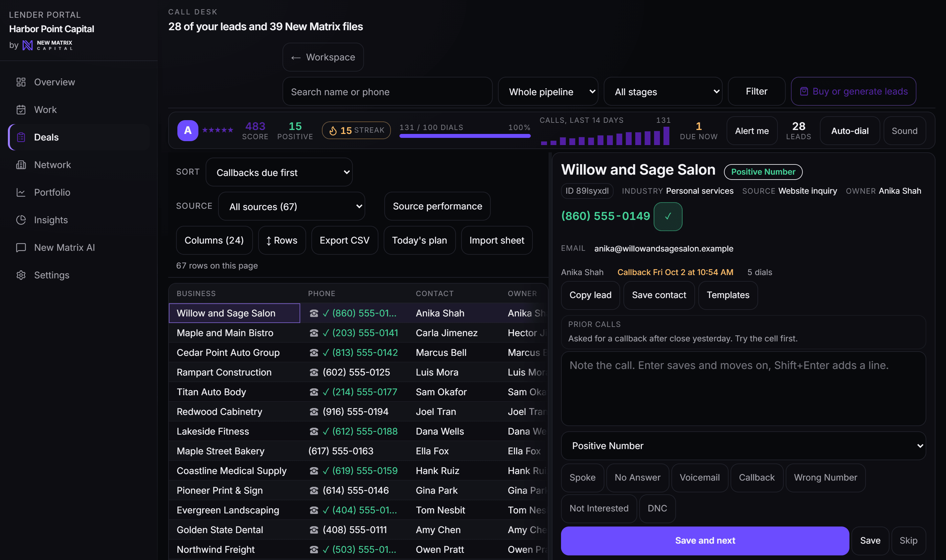Click the purple A grade badge
This screenshot has height=560, width=946.
(x=188, y=131)
